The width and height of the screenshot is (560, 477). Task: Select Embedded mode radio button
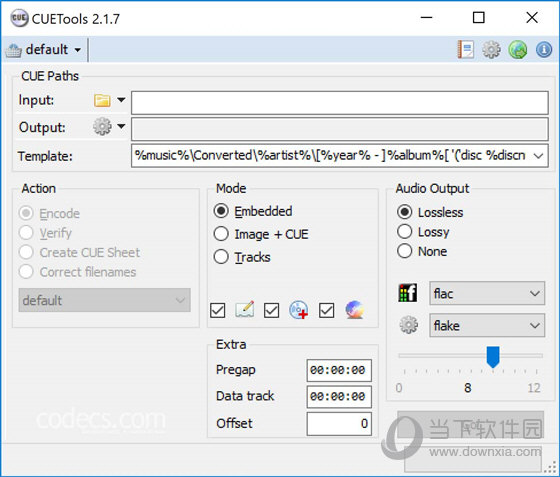tap(221, 211)
